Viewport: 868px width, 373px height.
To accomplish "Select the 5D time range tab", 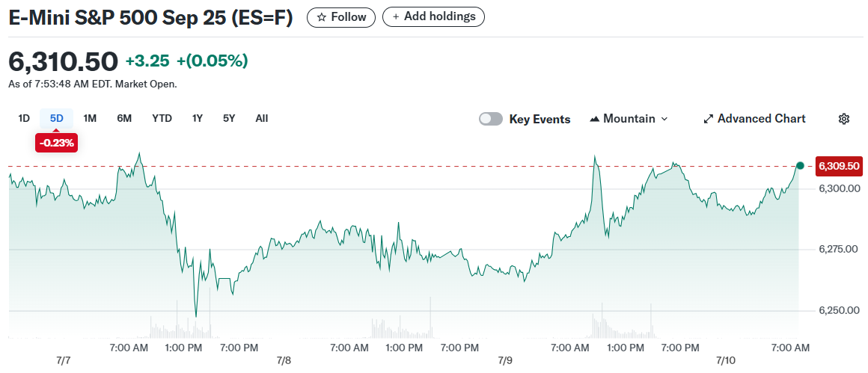I will click(x=56, y=118).
